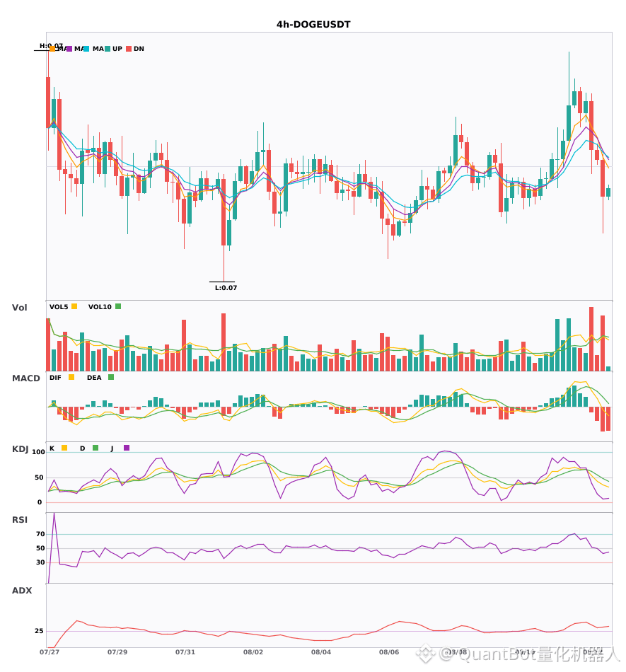Select the teal UP legend swatch
Screen dimensions: 626x672
pyautogui.click(x=108, y=49)
